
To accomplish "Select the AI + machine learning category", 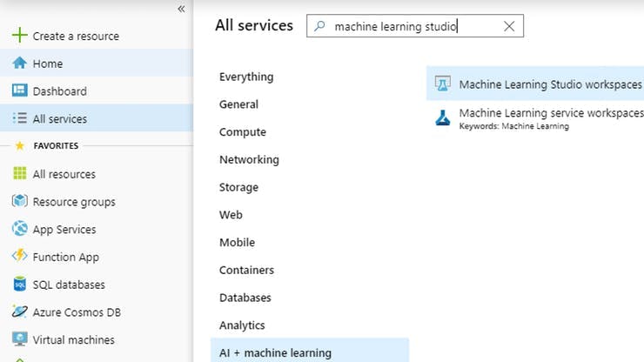I will (310, 352).
